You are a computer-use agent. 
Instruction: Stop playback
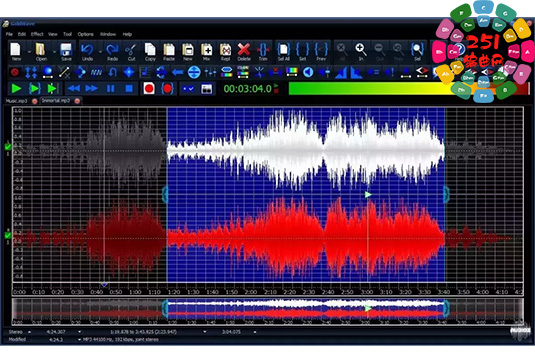point(129,89)
